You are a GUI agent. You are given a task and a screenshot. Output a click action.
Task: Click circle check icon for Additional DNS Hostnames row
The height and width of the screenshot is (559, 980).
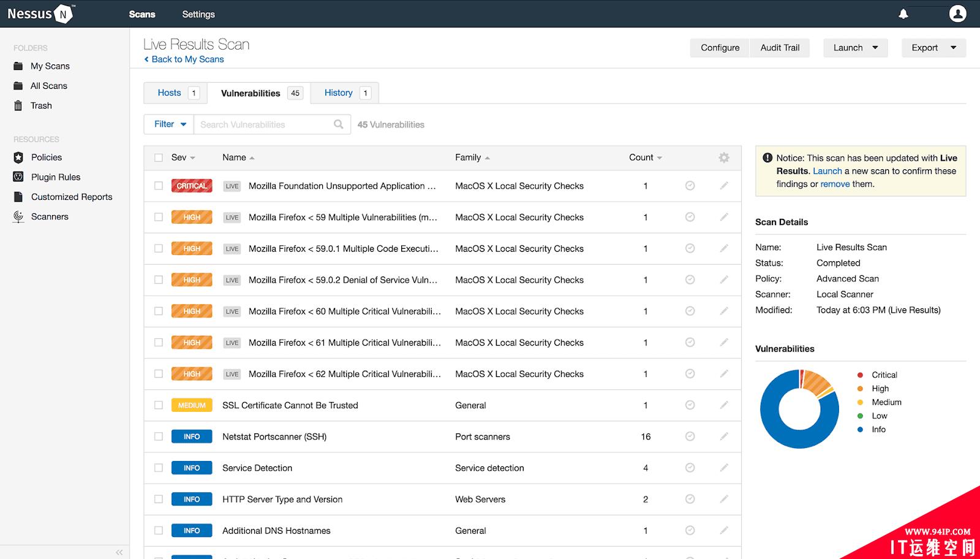click(x=690, y=531)
